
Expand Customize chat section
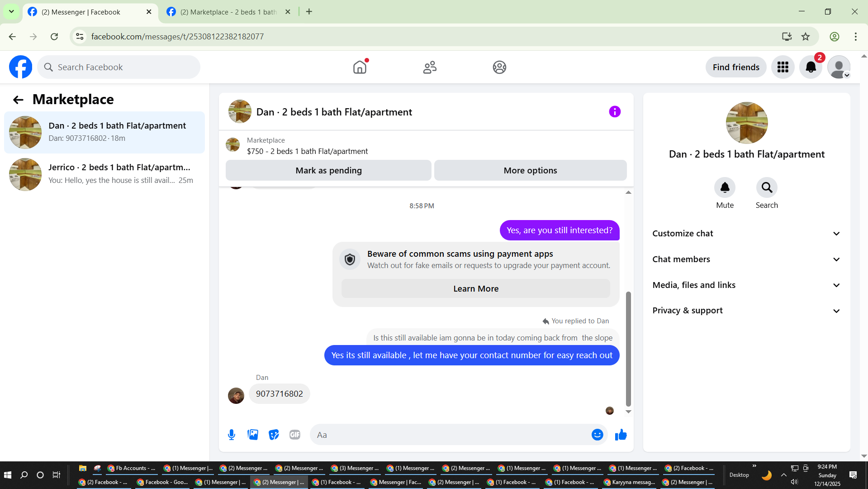[746, 234]
